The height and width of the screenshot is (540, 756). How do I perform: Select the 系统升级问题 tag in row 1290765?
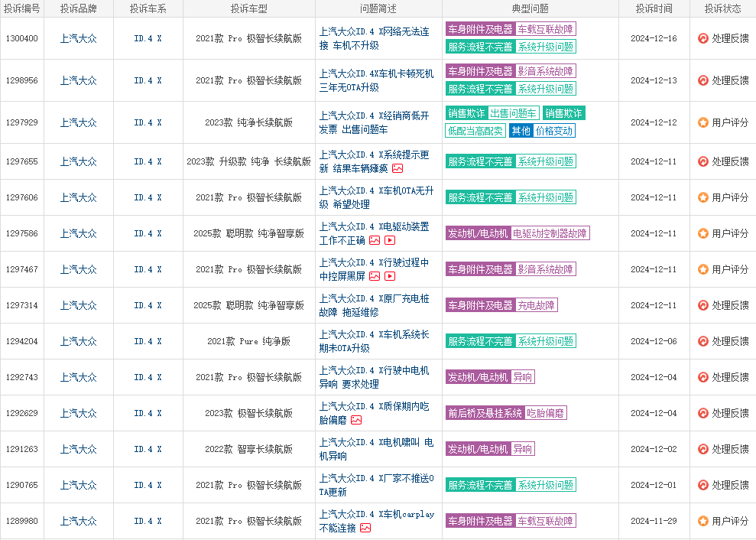pyautogui.click(x=545, y=485)
